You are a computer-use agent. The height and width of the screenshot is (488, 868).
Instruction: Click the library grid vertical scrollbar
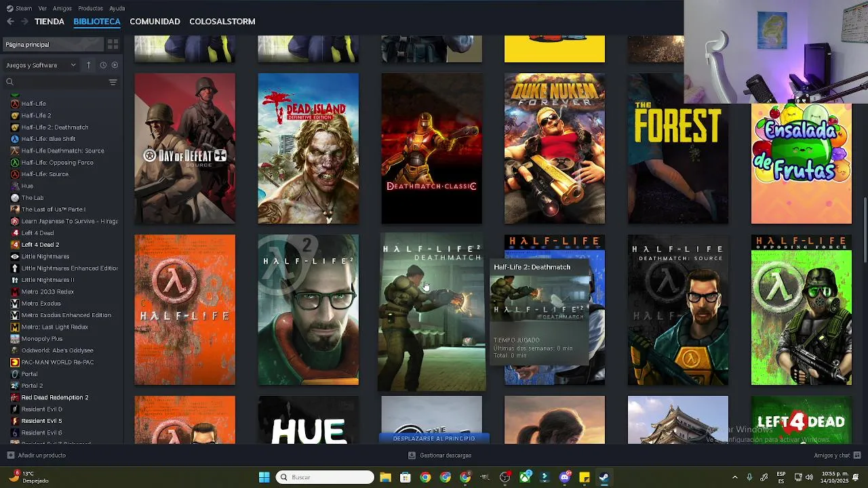click(865, 230)
